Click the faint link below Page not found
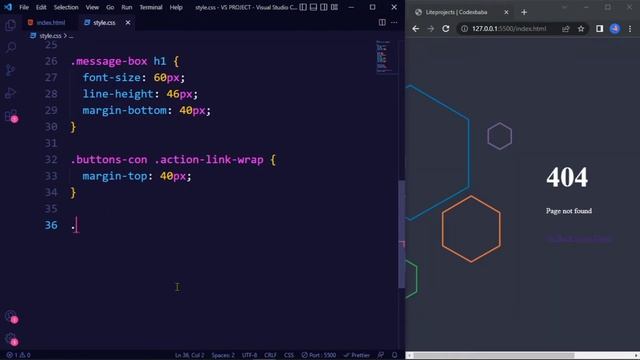The image size is (640, 360). pos(579,239)
